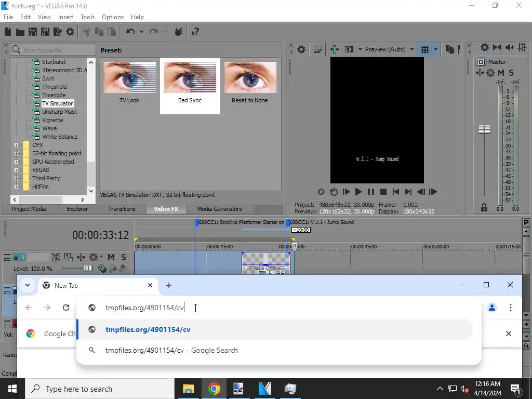Click the Open project folder icon
532x399 pixels.
click(x=20, y=32)
